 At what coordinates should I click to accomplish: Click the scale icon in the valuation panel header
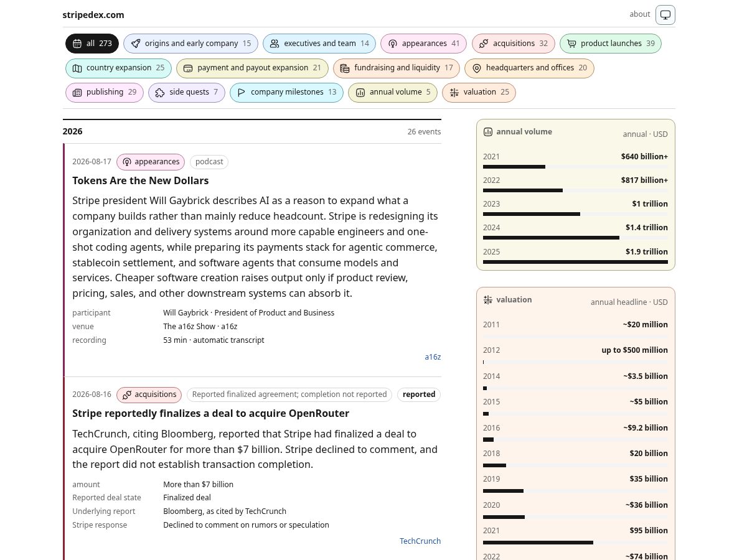pyautogui.click(x=488, y=300)
